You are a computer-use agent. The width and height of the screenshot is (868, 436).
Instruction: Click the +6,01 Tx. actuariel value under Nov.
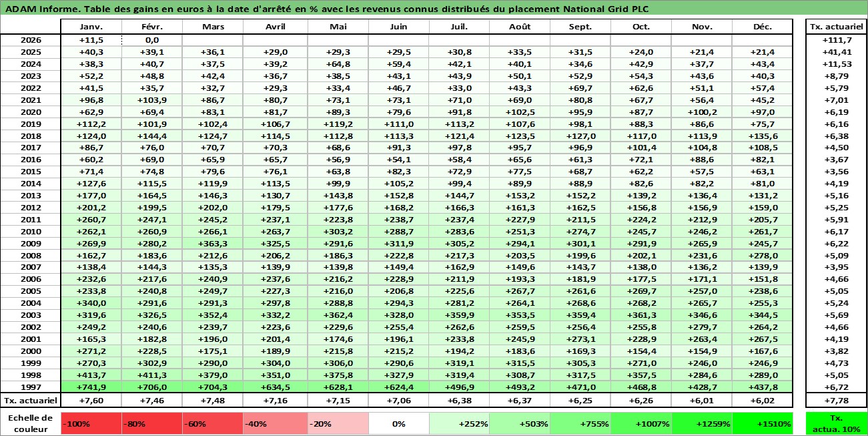pyautogui.click(x=701, y=401)
